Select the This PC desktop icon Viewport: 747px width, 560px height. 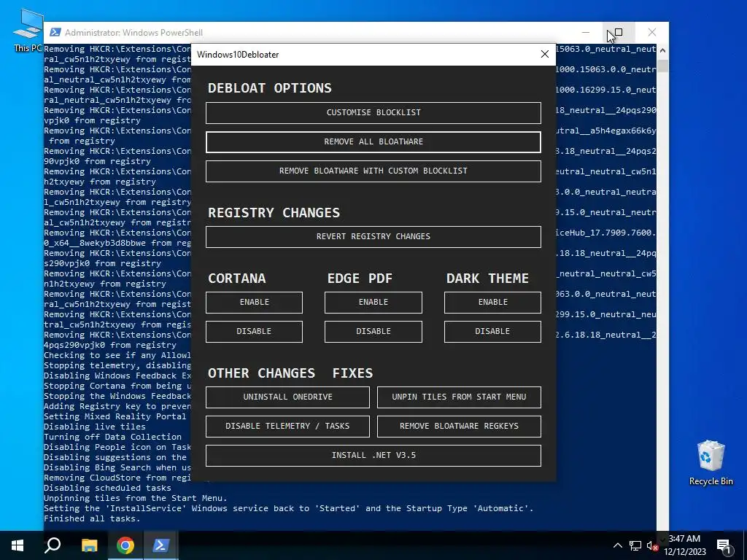pyautogui.click(x=28, y=31)
